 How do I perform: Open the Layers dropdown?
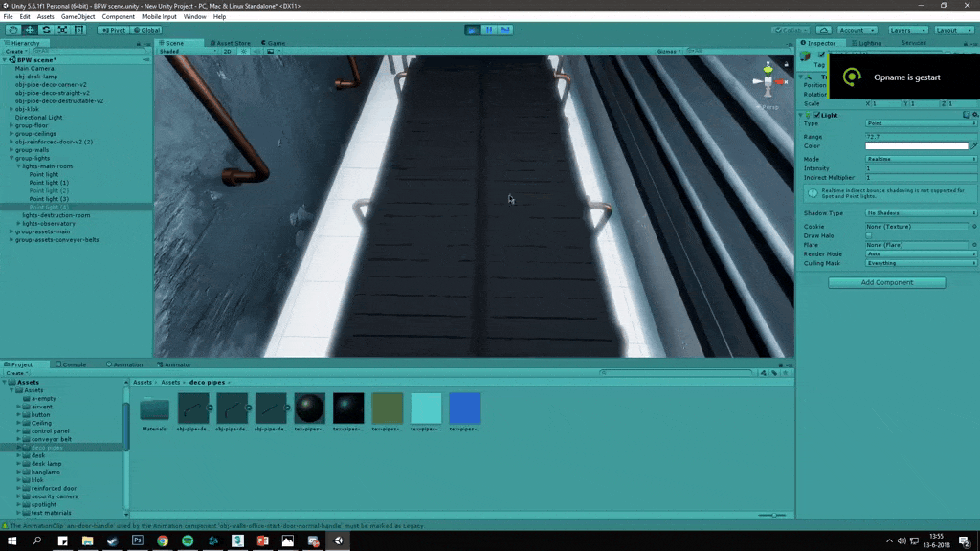pos(906,30)
